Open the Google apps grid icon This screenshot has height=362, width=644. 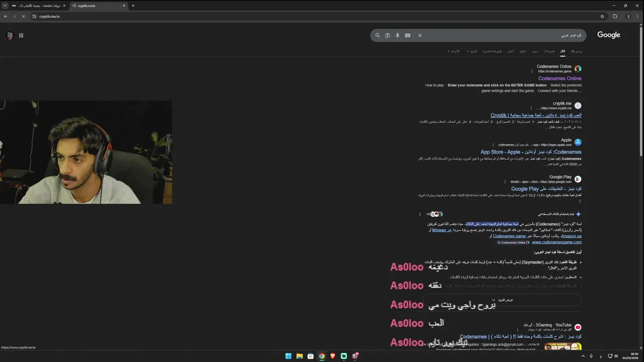pyautogui.click(x=21, y=35)
